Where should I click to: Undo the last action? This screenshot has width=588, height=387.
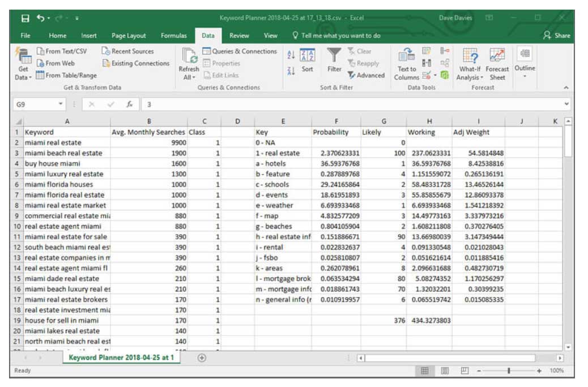(x=40, y=18)
